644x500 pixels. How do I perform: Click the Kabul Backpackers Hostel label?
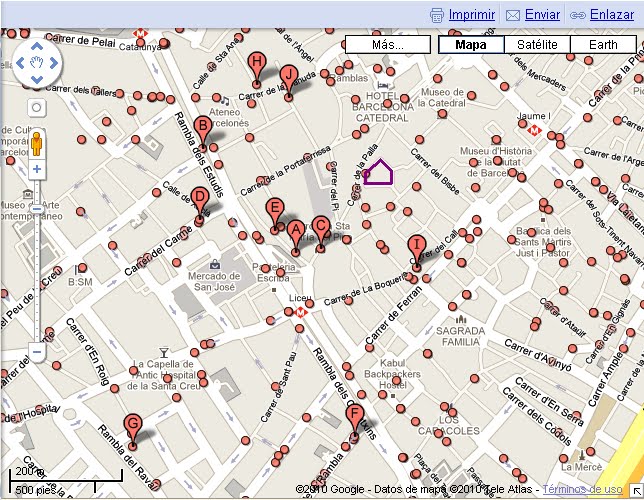(x=392, y=374)
